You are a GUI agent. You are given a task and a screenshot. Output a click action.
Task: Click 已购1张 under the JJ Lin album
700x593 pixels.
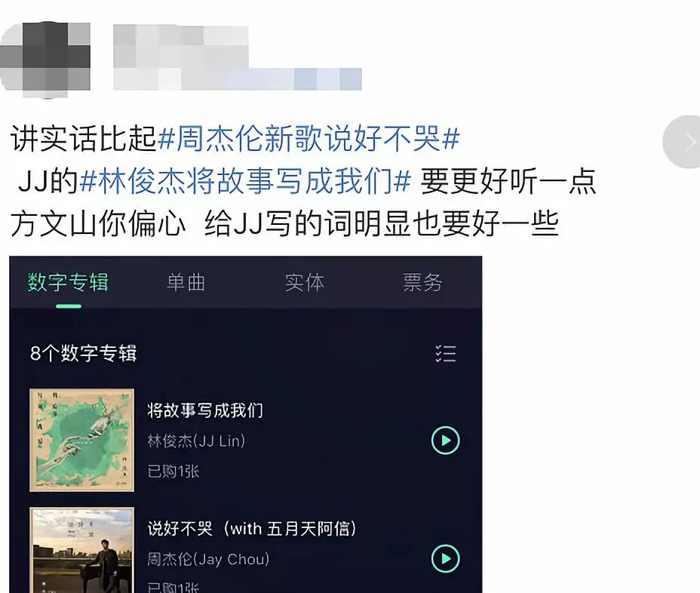(x=173, y=471)
